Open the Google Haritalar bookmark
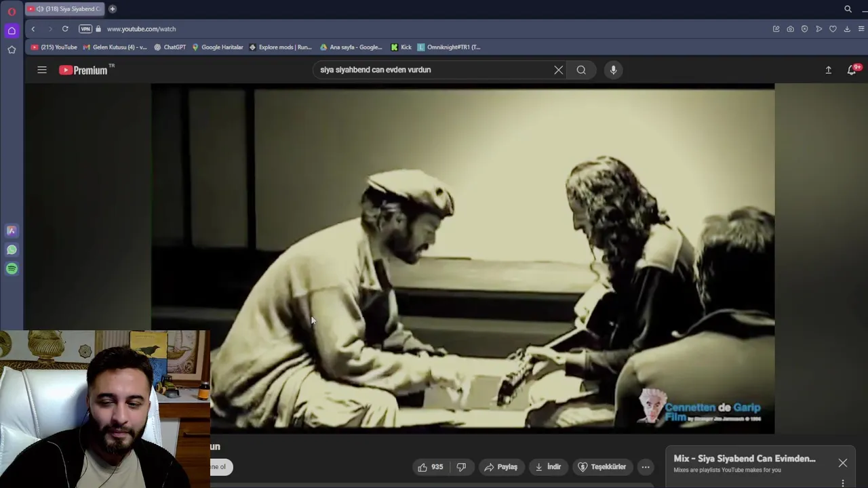This screenshot has width=868, height=488. [218, 47]
